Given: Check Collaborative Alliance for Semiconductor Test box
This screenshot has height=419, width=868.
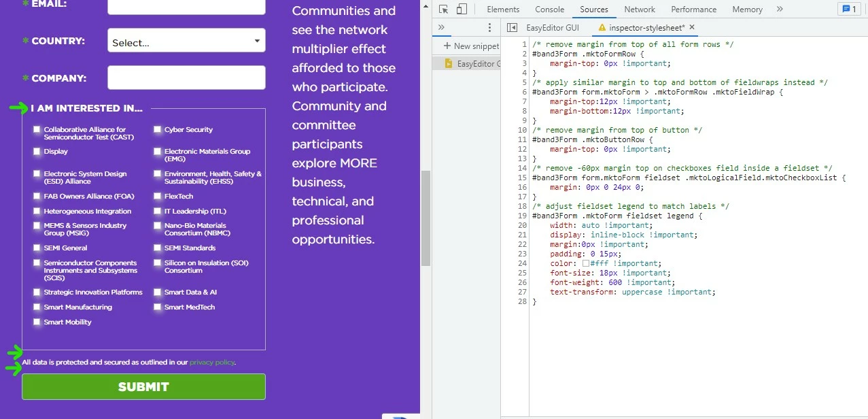Looking at the screenshot, I should 37,129.
